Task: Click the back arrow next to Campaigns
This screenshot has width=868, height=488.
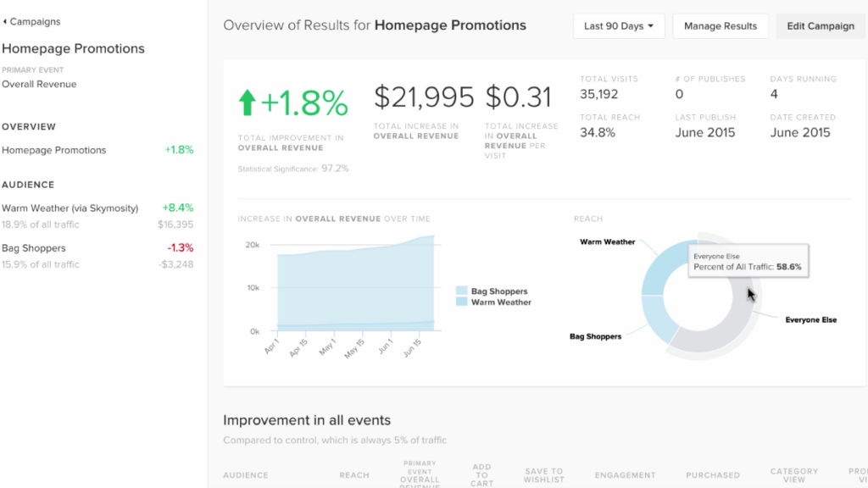Action: pos(5,22)
